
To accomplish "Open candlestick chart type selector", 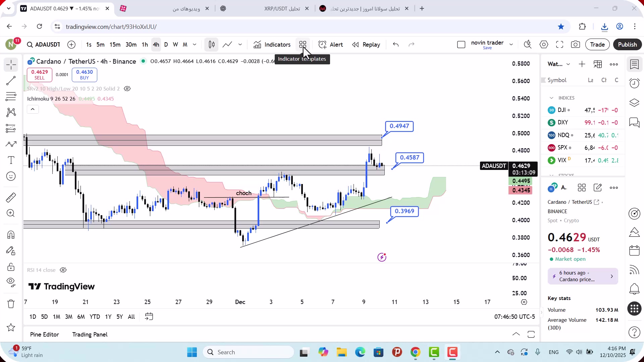I will pyautogui.click(x=212, y=45).
